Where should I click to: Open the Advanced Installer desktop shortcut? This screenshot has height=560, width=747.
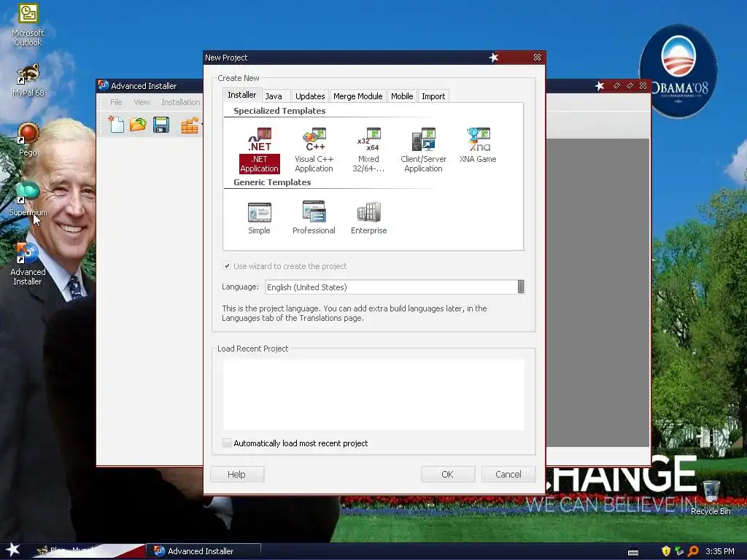click(28, 264)
